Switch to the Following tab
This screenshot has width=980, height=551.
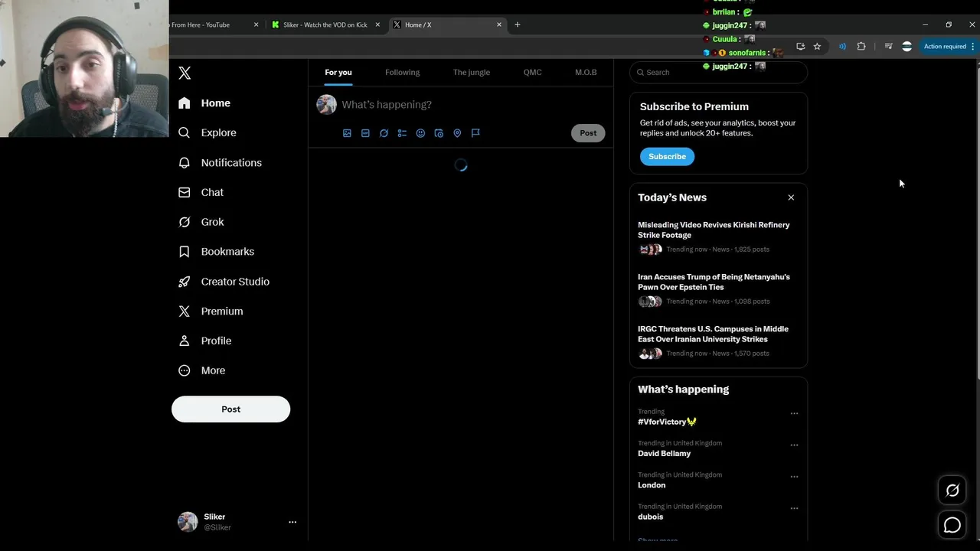[x=402, y=72]
